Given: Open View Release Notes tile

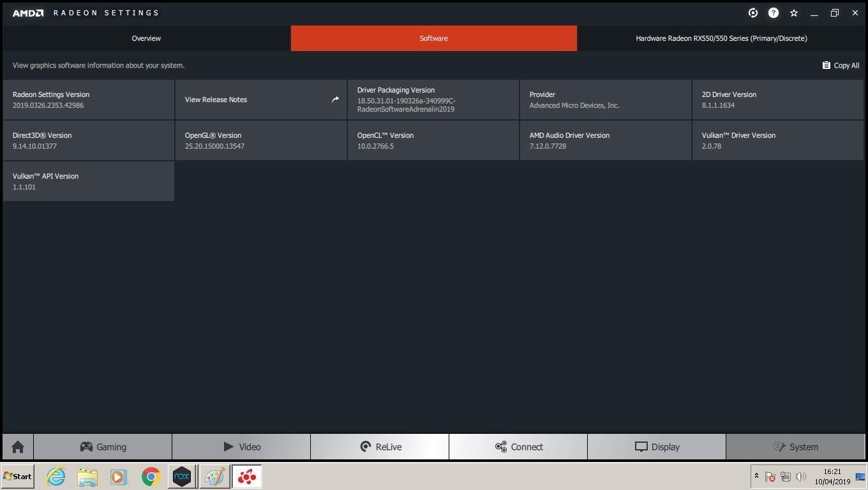Looking at the screenshot, I should tap(261, 100).
